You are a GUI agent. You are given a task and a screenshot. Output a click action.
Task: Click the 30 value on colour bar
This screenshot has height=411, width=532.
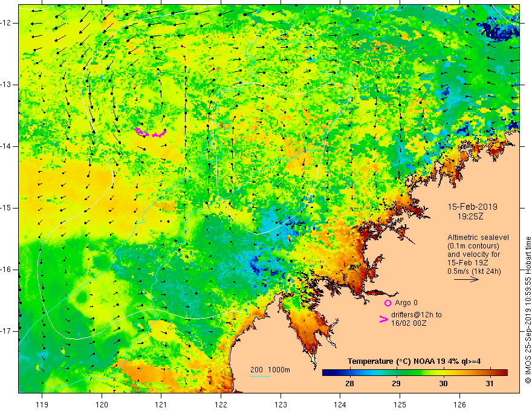[443, 384]
